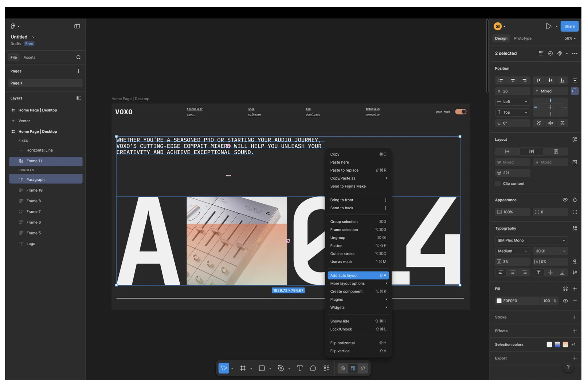Image resolution: width=588 pixels, height=387 pixels.
Task: Select Page 1 in Pages list
Action: pyautogui.click(x=45, y=83)
